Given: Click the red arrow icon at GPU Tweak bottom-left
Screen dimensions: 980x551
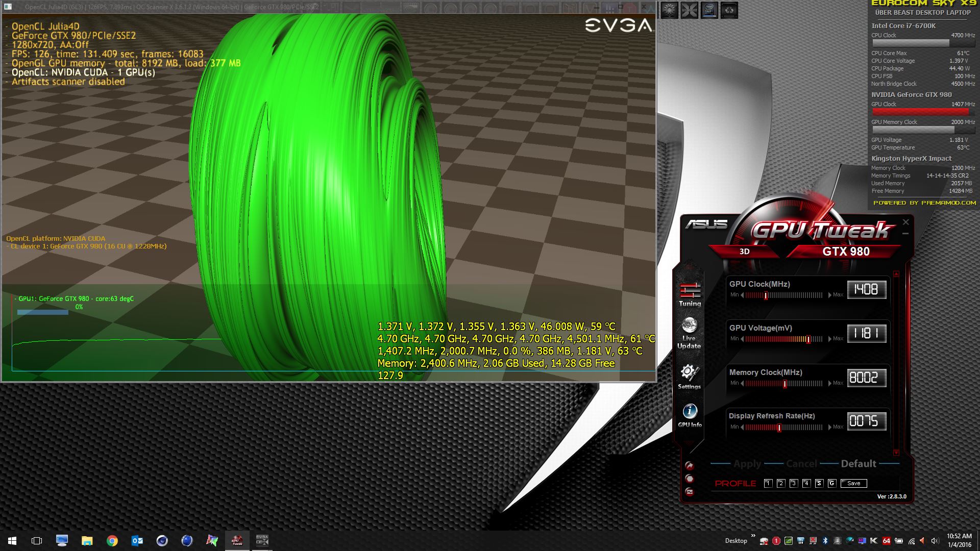Looking at the screenshot, I should tap(689, 465).
